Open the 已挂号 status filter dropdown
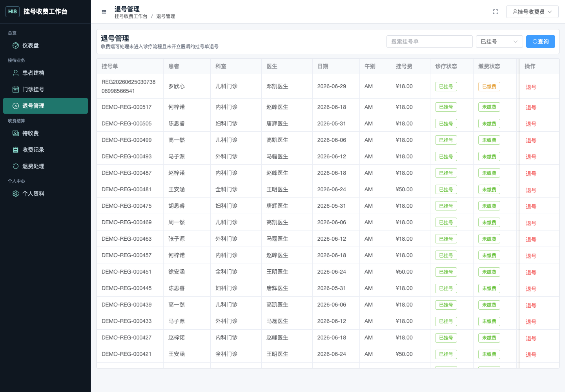The width and height of the screenshot is (565, 392). [499, 42]
